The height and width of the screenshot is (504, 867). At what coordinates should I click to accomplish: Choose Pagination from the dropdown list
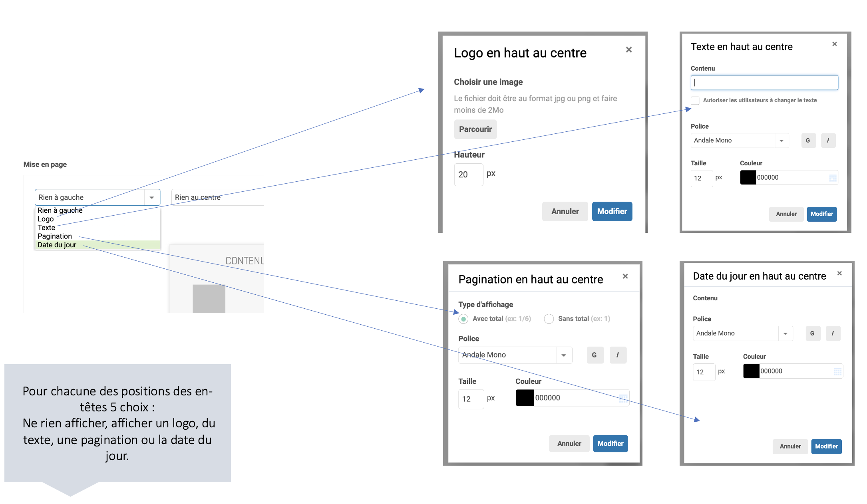pyautogui.click(x=55, y=236)
